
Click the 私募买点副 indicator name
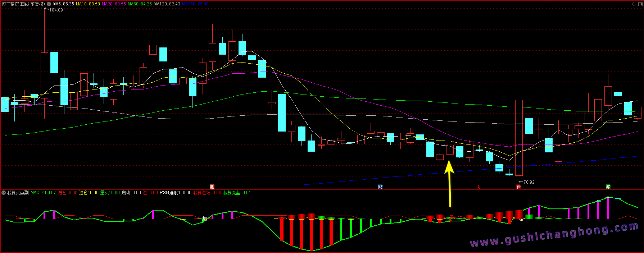[x=18, y=193]
